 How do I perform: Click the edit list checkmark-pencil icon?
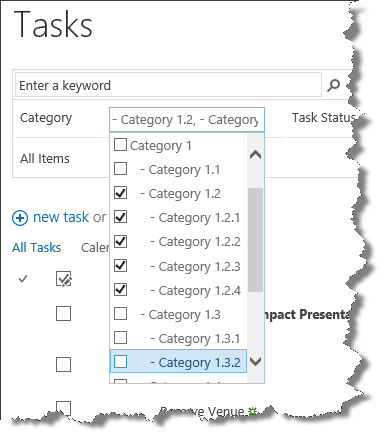pyautogui.click(x=64, y=279)
